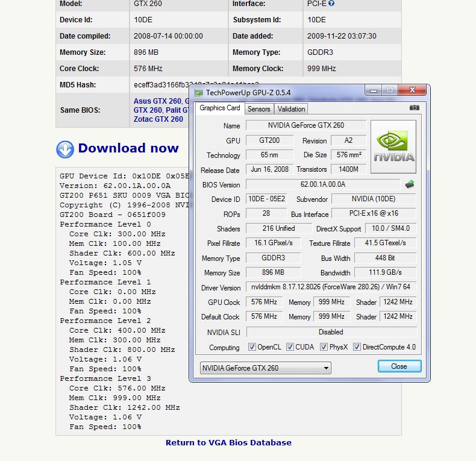Viewport: 476px width, 461px height.
Task: Toggle the CUDA checkbox
Action: click(290, 347)
